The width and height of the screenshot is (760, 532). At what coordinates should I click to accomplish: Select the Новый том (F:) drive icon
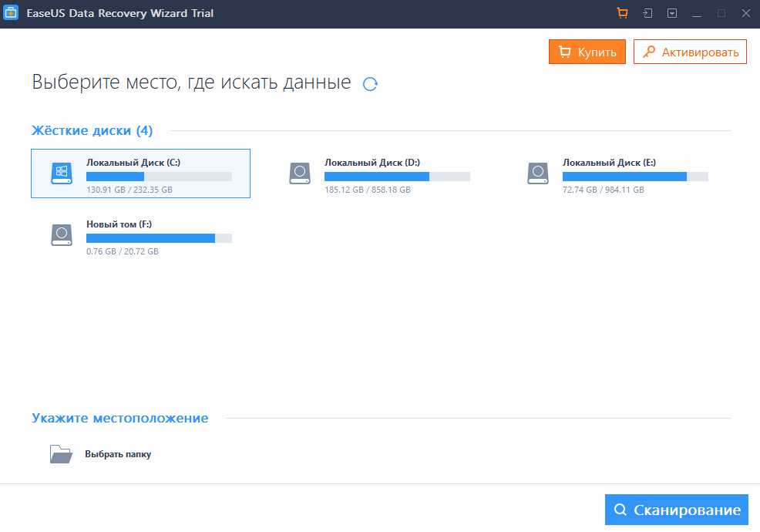point(61,234)
